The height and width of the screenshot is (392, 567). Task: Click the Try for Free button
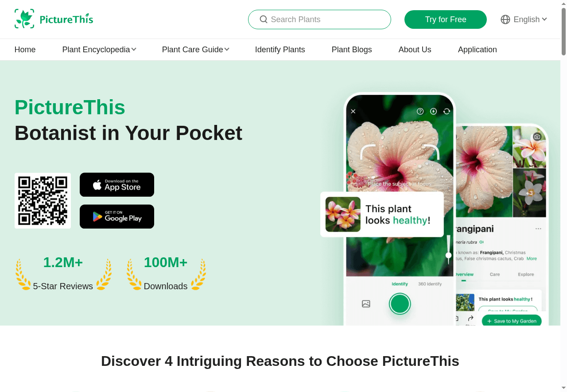[446, 19]
